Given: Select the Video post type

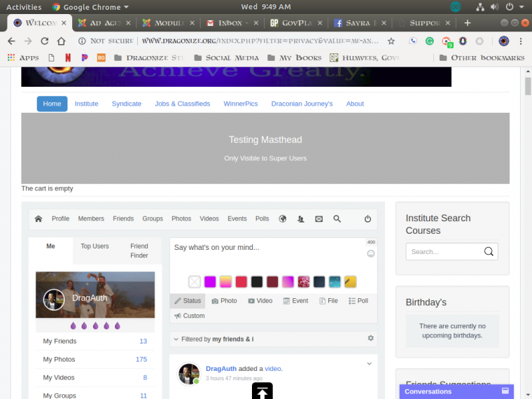Looking at the screenshot, I should (260, 301).
